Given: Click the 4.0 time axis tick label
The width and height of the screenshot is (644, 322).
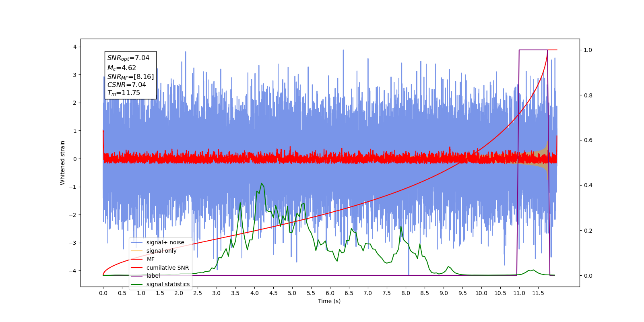Looking at the screenshot, I should click(x=254, y=293).
